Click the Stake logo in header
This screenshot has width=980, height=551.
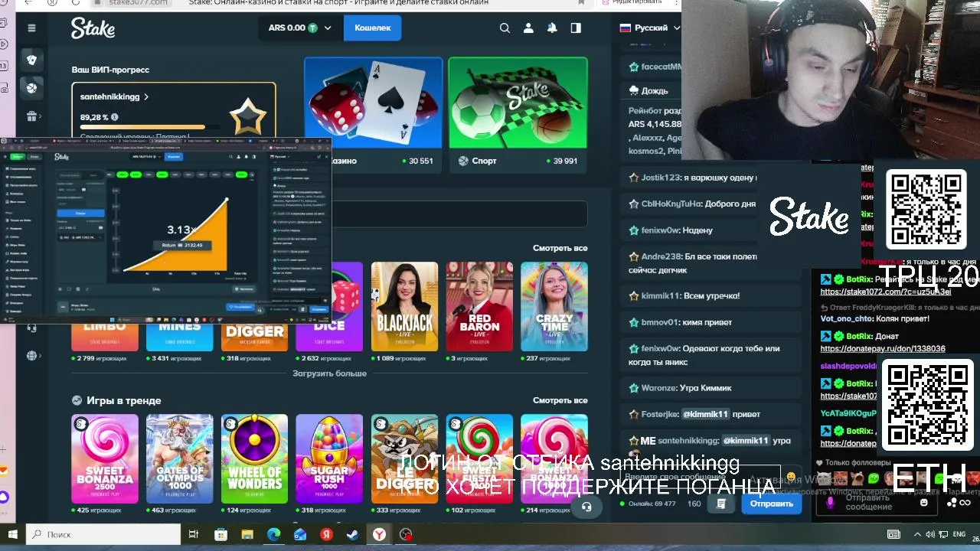coord(93,28)
